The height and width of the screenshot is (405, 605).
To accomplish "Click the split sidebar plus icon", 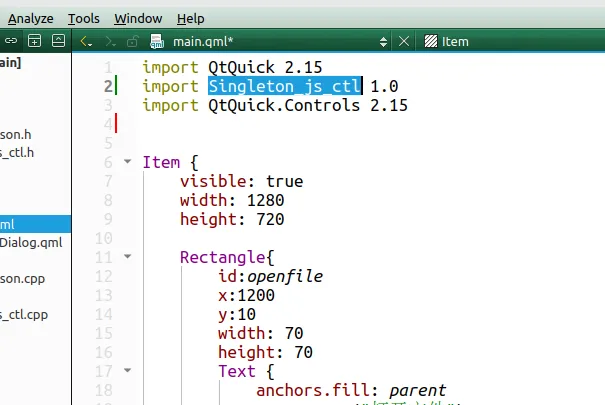I will coord(35,40).
